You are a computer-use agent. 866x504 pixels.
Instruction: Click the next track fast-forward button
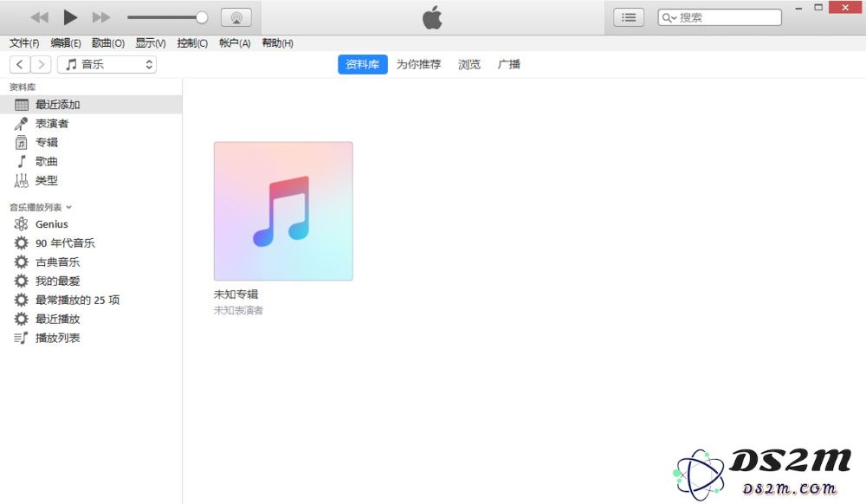tap(101, 17)
